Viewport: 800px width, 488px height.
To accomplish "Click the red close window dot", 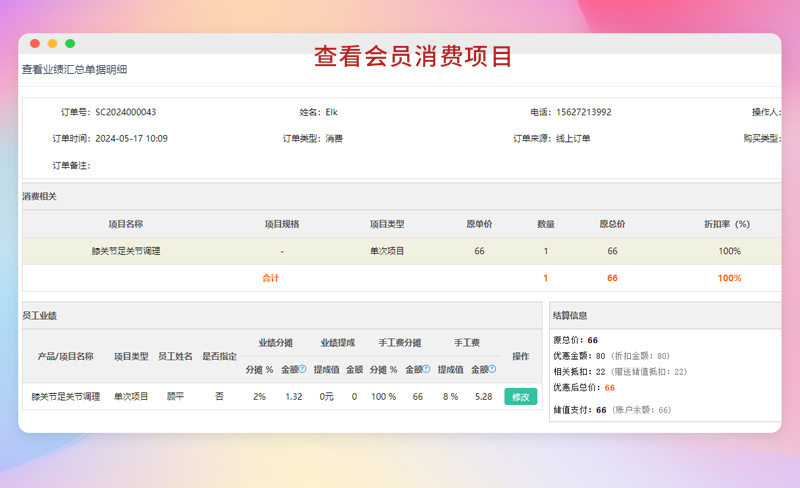I will point(35,43).
